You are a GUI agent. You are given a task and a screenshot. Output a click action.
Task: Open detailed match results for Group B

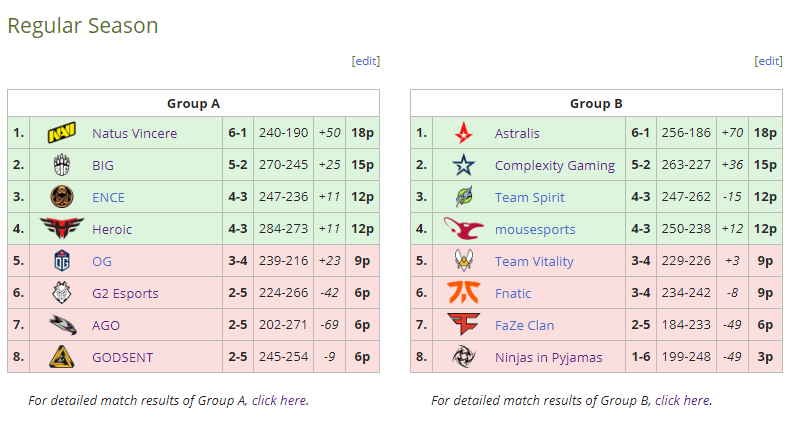point(682,400)
